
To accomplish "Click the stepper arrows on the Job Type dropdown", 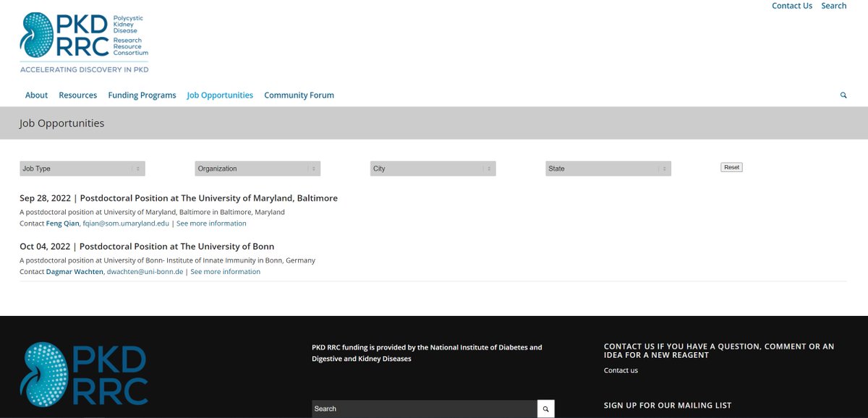I will (138, 168).
